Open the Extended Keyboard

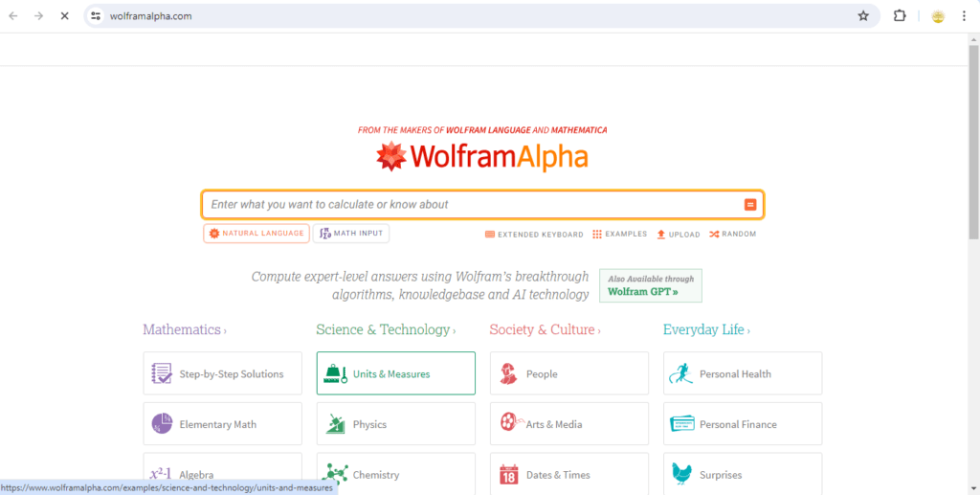pyautogui.click(x=534, y=235)
